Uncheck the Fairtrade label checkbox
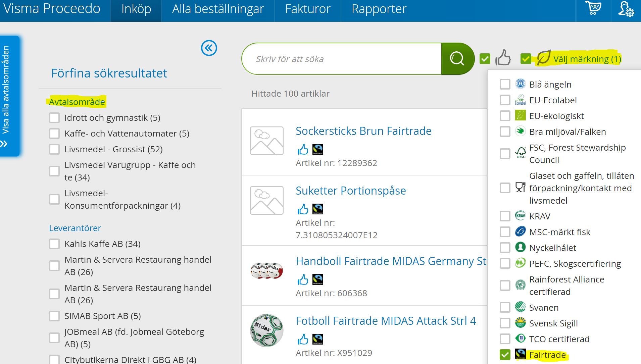The height and width of the screenshot is (364, 641). pos(505,355)
